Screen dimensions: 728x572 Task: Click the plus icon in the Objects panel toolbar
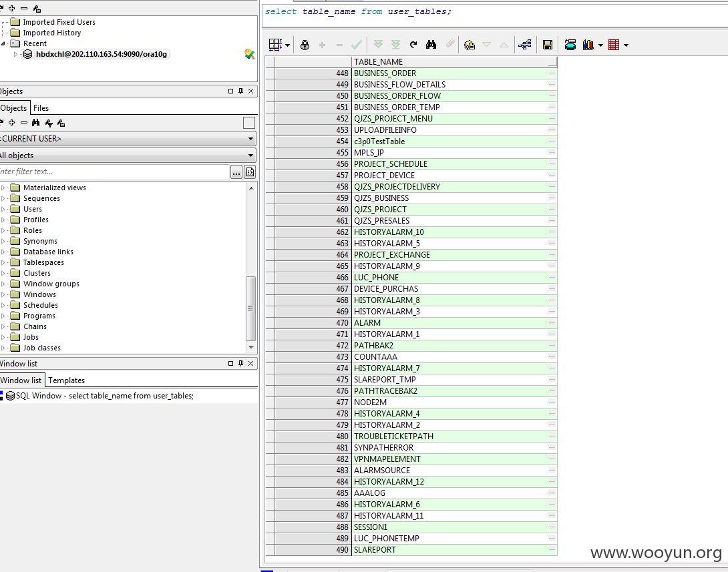[x=11, y=122]
